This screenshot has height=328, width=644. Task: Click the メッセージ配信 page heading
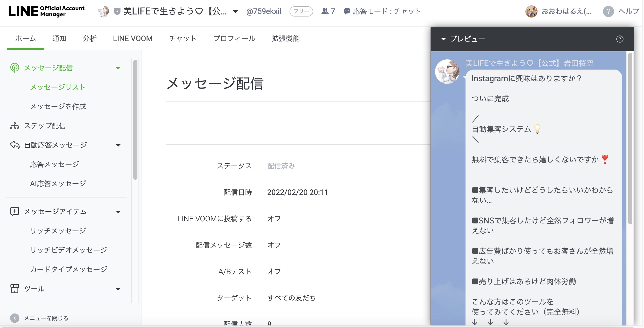coord(215,84)
